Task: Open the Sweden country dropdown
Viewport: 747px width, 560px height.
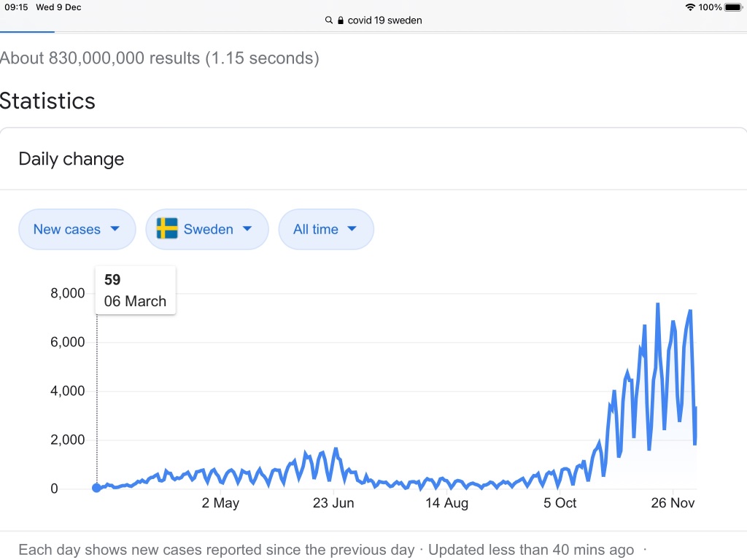Action: [207, 229]
